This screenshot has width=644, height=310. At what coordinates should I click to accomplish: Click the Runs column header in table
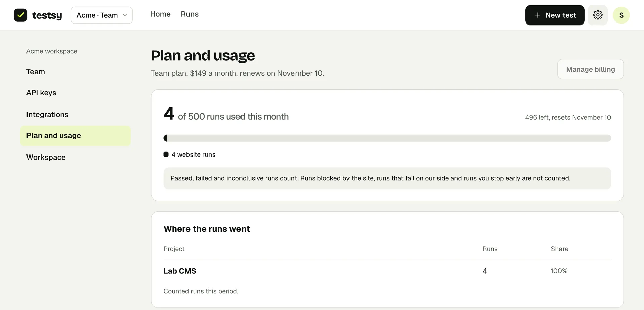point(490,249)
